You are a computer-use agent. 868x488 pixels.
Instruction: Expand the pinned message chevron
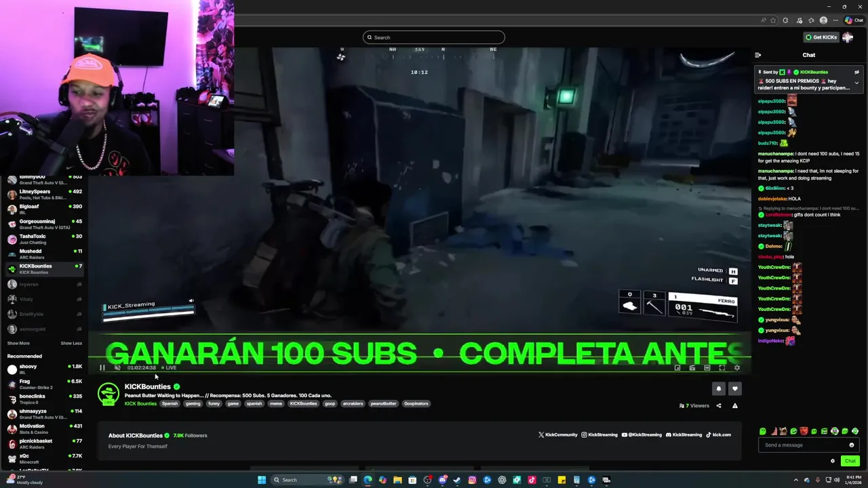click(x=856, y=83)
